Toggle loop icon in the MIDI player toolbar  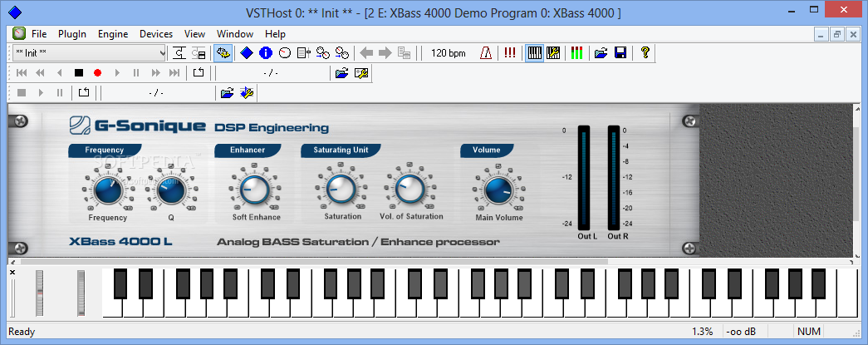point(199,72)
